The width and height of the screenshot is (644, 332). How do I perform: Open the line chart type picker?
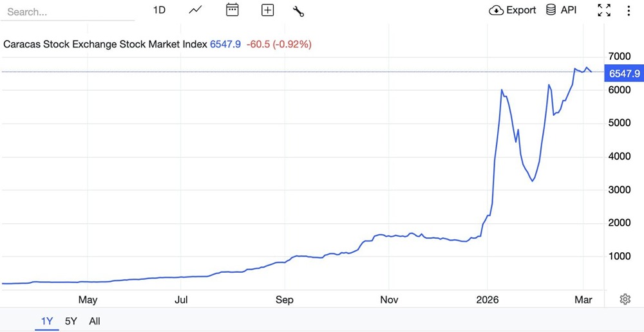tap(196, 10)
